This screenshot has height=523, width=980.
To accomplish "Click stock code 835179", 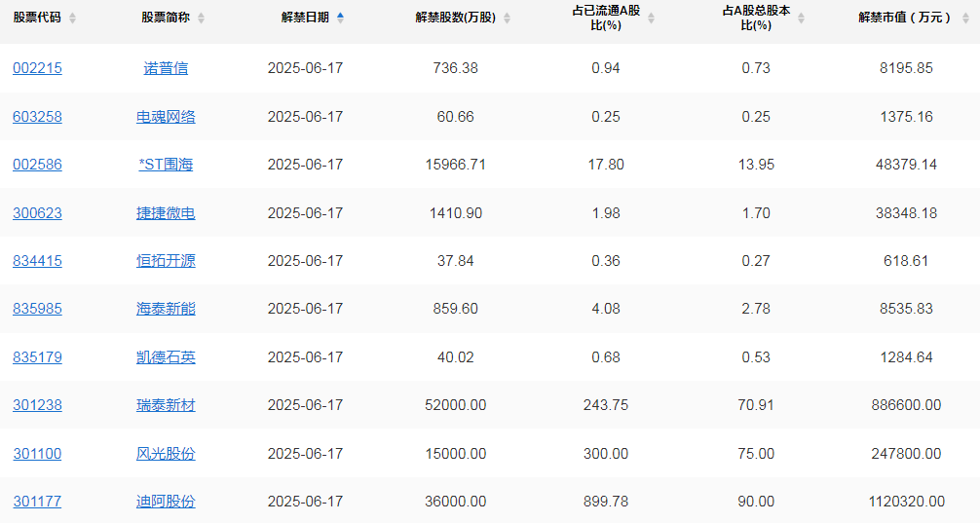I will [37, 357].
